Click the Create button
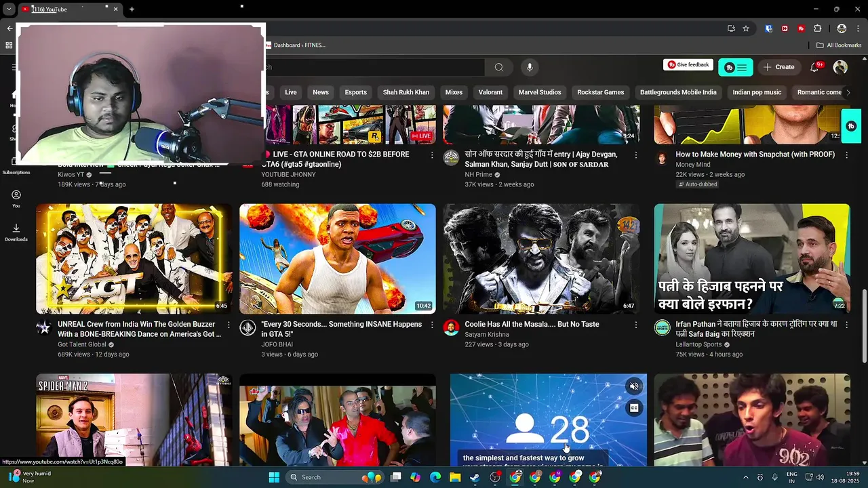Viewport: 868px width, 488px height. 778,67
